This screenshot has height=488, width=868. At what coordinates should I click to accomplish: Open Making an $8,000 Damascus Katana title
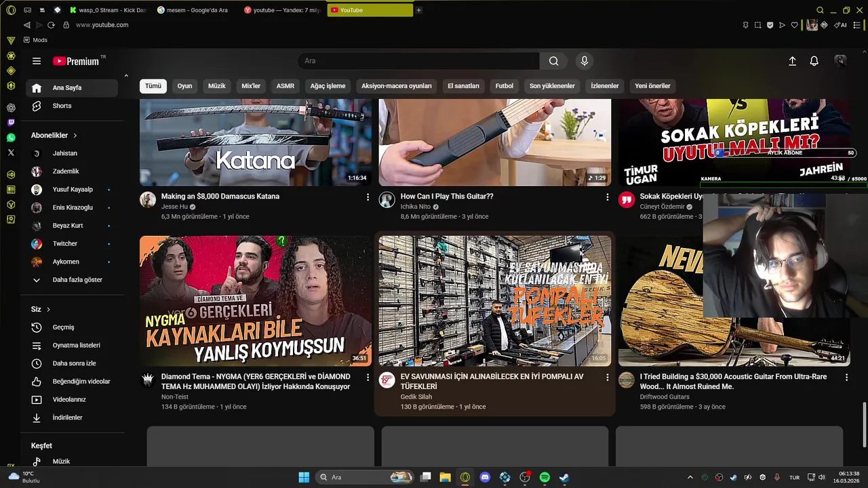[x=220, y=197]
